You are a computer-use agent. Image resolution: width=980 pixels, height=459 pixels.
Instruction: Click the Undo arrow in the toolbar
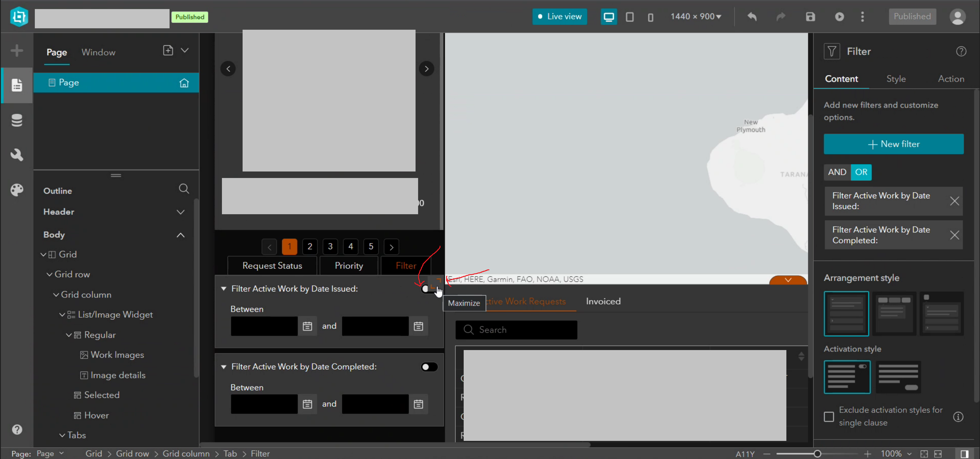(752, 17)
